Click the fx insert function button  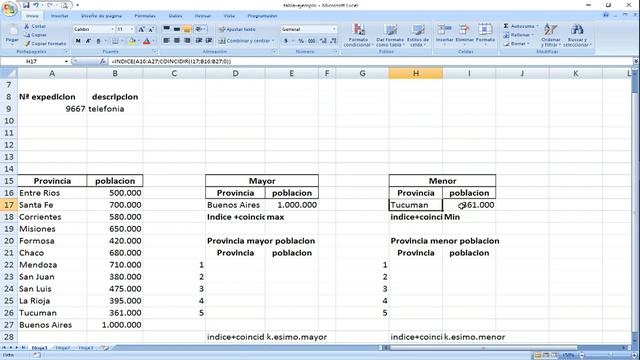pyautogui.click(x=102, y=61)
